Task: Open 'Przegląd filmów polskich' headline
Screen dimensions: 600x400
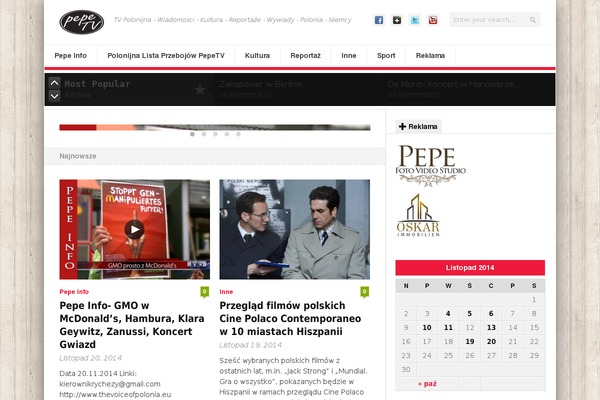Action: [x=290, y=318]
